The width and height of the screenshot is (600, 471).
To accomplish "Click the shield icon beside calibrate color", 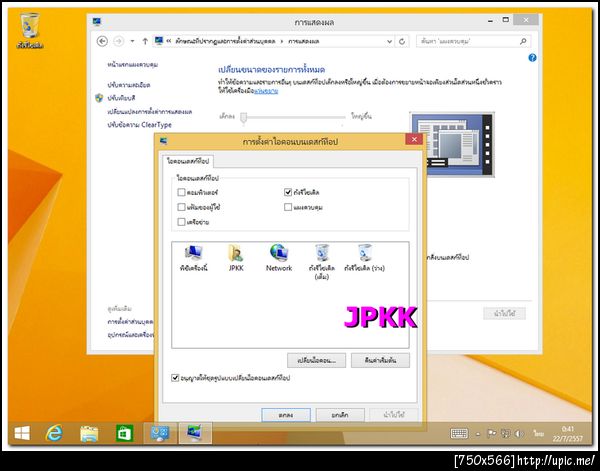I will pyautogui.click(x=99, y=98).
